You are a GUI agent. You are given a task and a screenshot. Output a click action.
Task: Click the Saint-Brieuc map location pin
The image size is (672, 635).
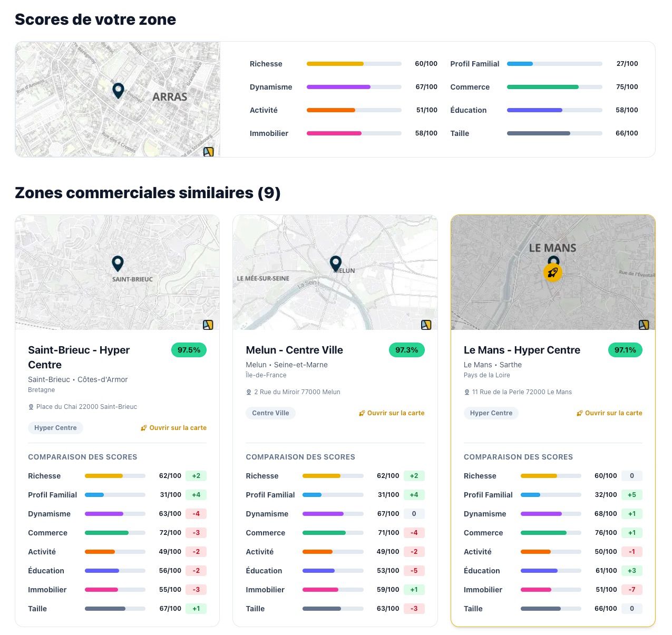point(118,263)
